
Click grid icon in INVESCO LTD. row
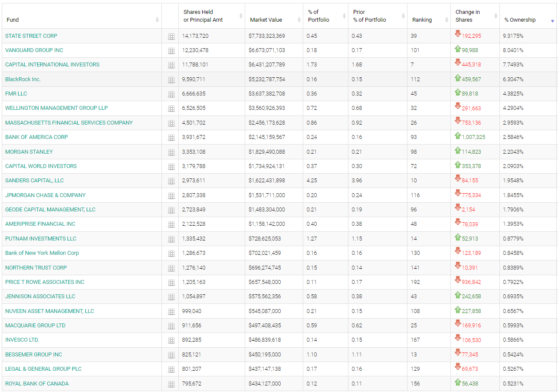(171, 341)
